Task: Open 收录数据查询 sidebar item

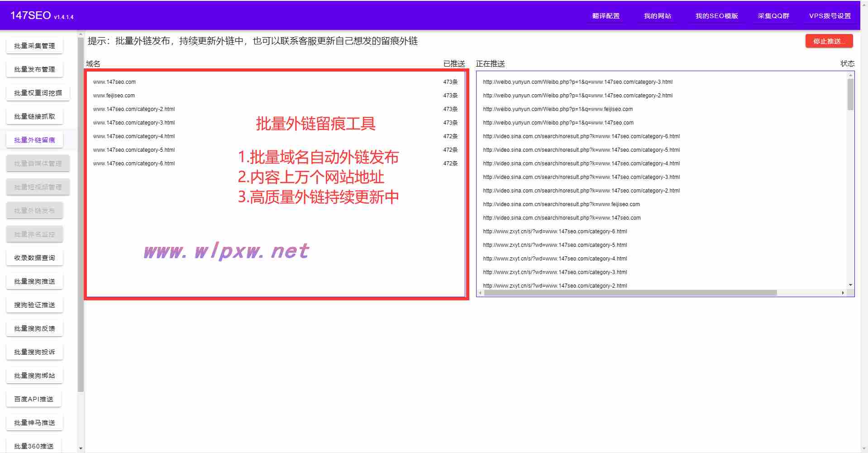Action: pos(34,258)
